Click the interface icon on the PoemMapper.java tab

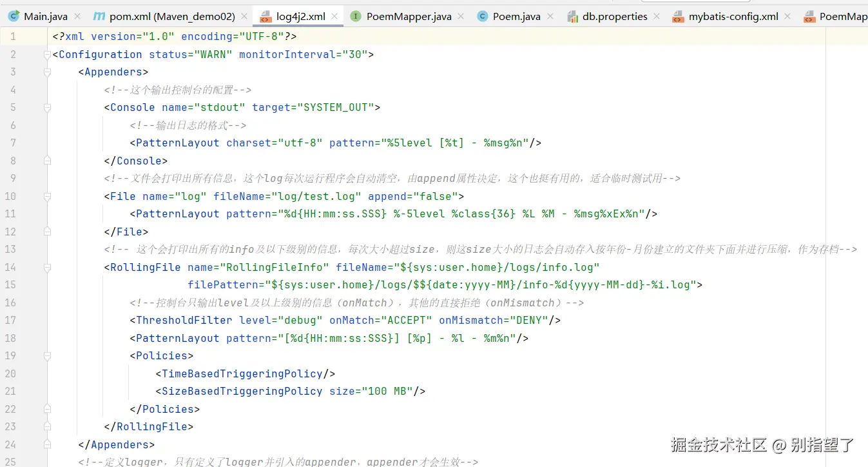[x=356, y=16]
